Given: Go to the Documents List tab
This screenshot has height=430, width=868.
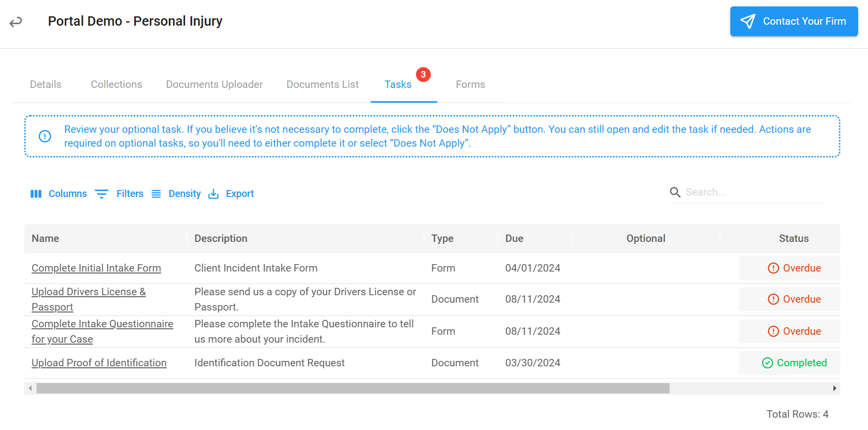Looking at the screenshot, I should [x=323, y=84].
